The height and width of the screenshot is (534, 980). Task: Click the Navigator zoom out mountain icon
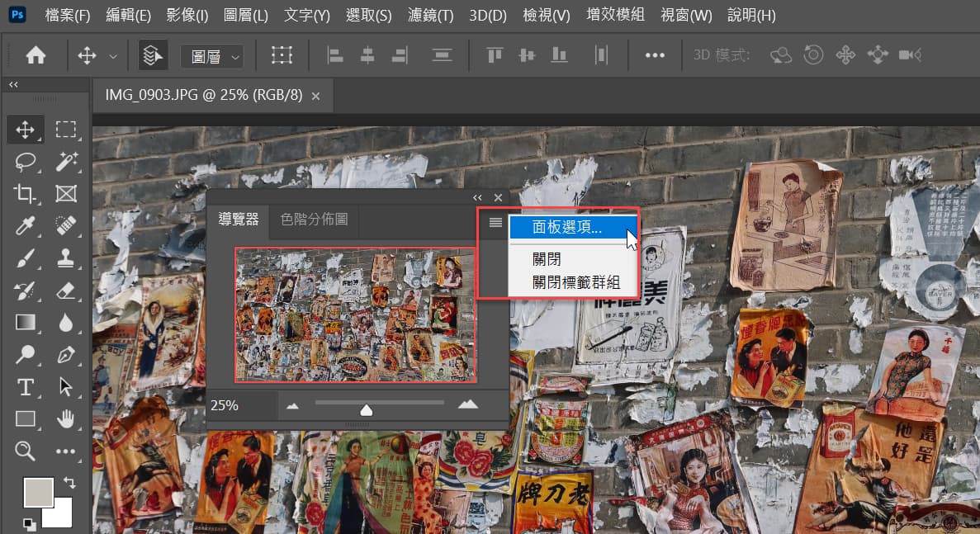coord(292,406)
